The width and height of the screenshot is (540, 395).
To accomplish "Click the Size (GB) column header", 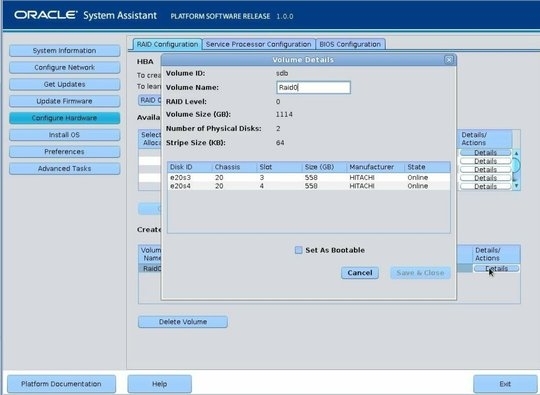I will tap(324, 167).
